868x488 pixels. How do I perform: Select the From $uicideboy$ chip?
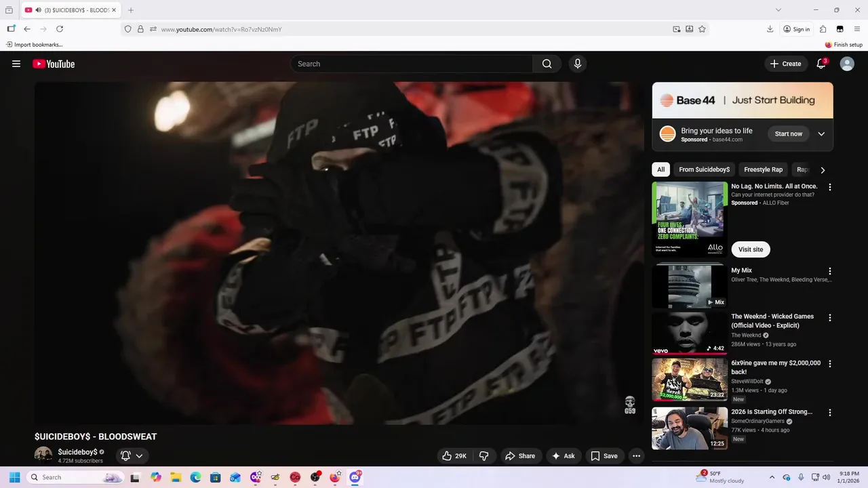(x=704, y=169)
